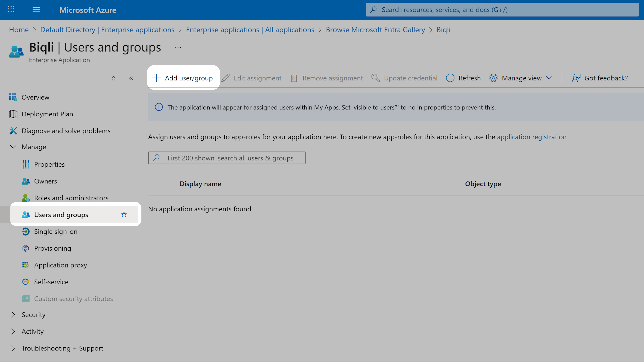Click the Object type column header
The width and height of the screenshot is (644, 362).
(483, 184)
